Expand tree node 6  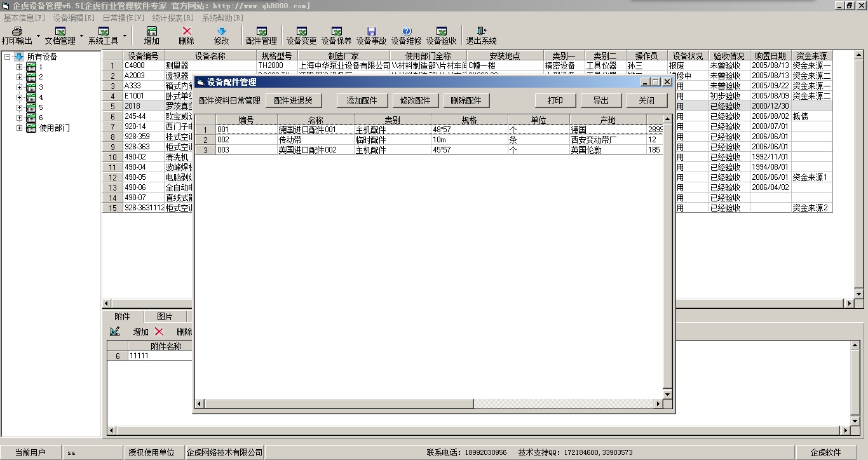pos(19,118)
